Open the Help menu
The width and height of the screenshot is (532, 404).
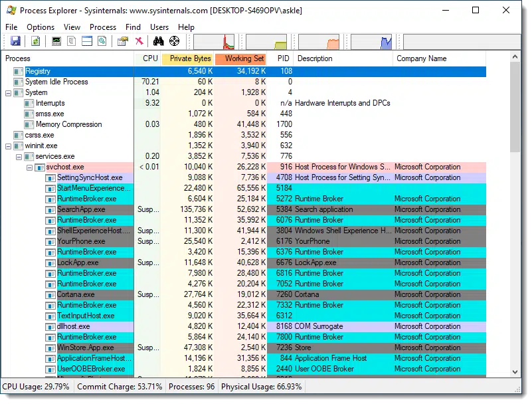186,27
